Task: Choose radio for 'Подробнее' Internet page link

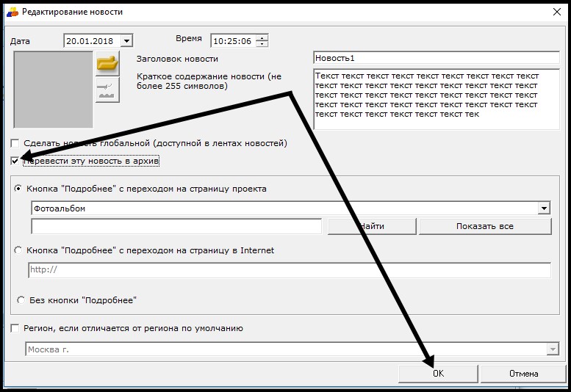Action: click(x=18, y=250)
